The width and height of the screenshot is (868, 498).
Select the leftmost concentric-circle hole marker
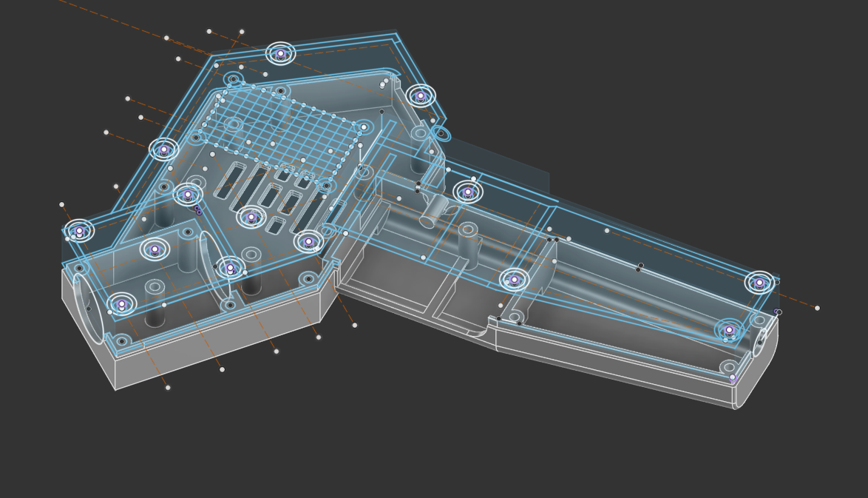click(79, 231)
